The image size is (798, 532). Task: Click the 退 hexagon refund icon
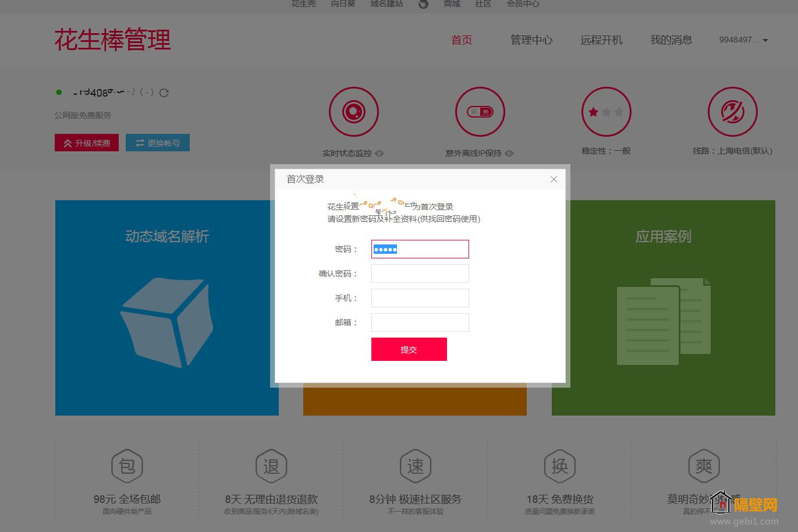coord(271,466)
